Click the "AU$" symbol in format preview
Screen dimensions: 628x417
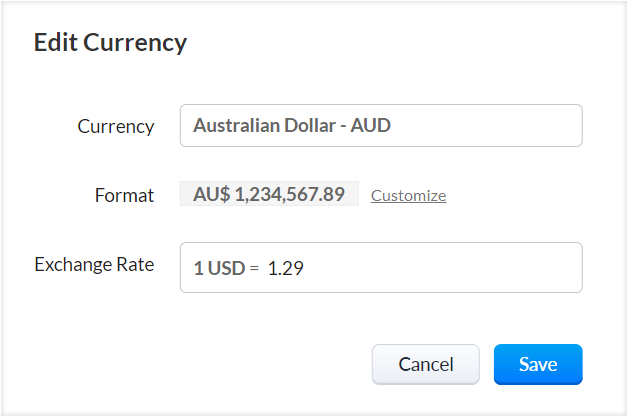pyautogui.click(x=211, y=195)
